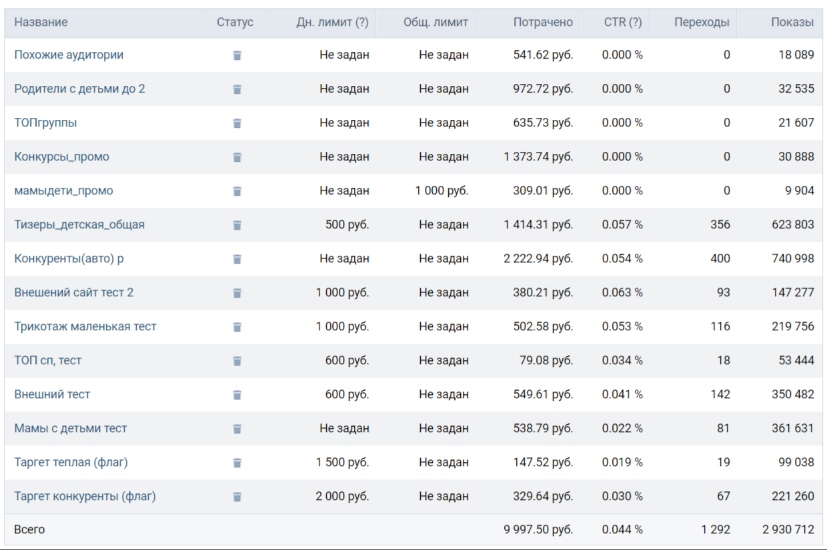
Task: Click the 740 998 impressions value
Action: (x=793, y=258)
